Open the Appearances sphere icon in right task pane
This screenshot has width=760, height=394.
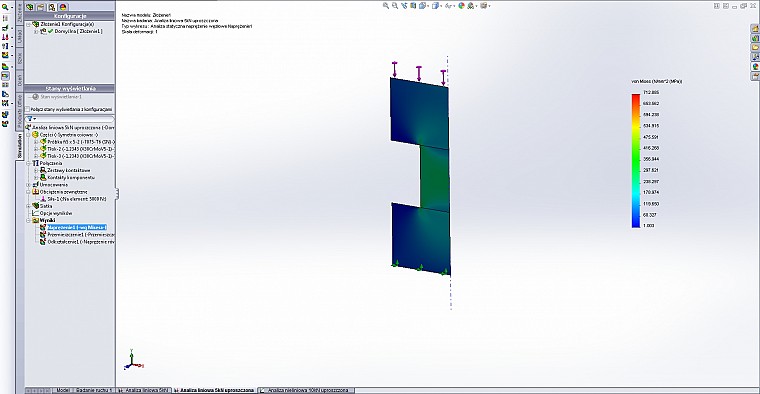[755, 67]
